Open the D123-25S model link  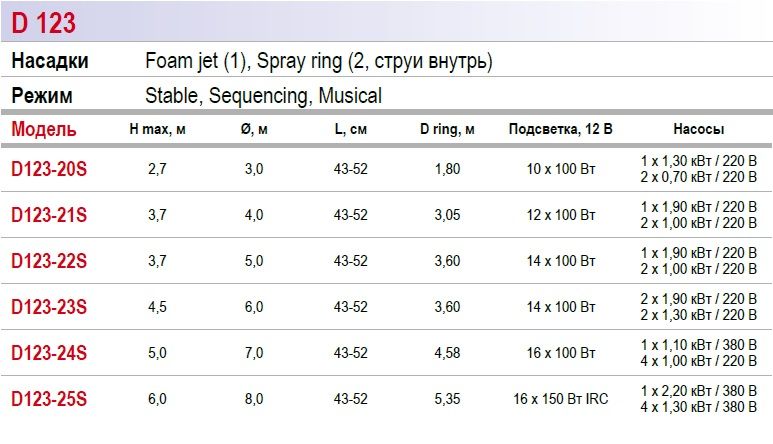(49, 399)
